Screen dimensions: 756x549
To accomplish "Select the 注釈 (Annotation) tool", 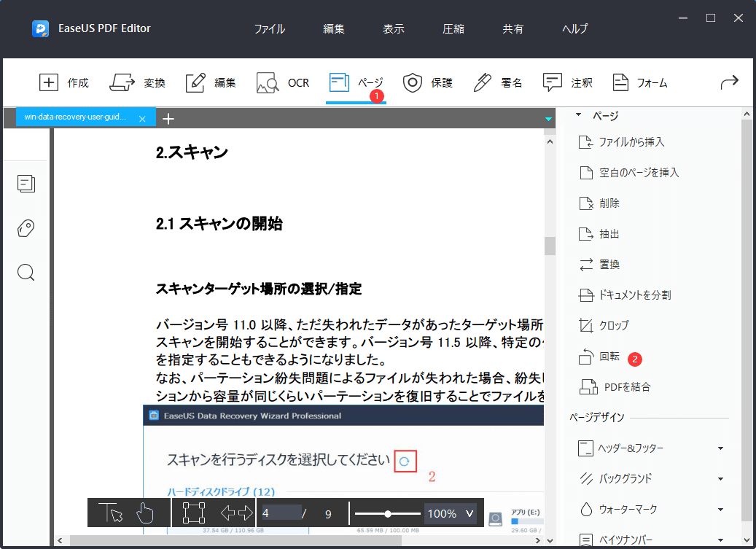I will tap(572, 82).
